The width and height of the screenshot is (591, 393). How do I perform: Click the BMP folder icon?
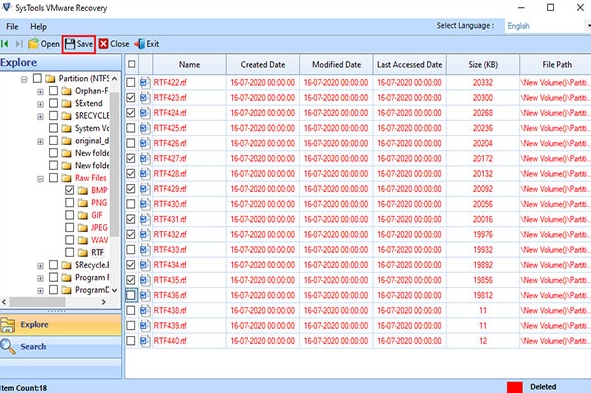coord(83,190)
